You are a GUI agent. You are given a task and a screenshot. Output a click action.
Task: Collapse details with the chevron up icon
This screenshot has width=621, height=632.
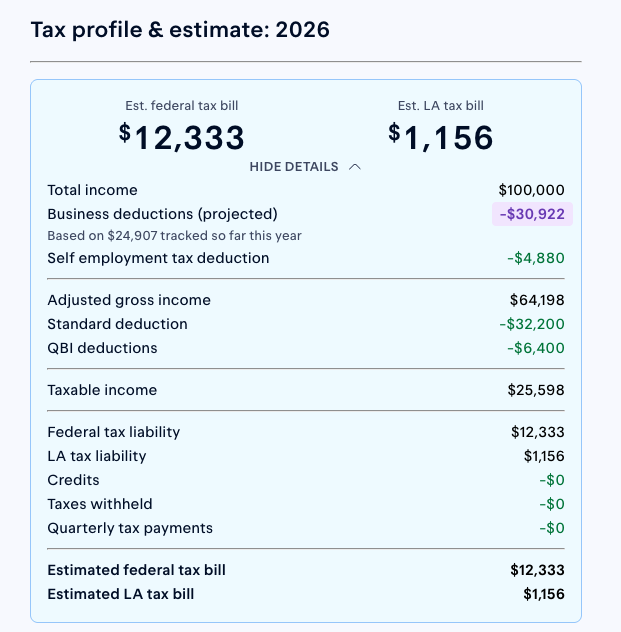355,167
